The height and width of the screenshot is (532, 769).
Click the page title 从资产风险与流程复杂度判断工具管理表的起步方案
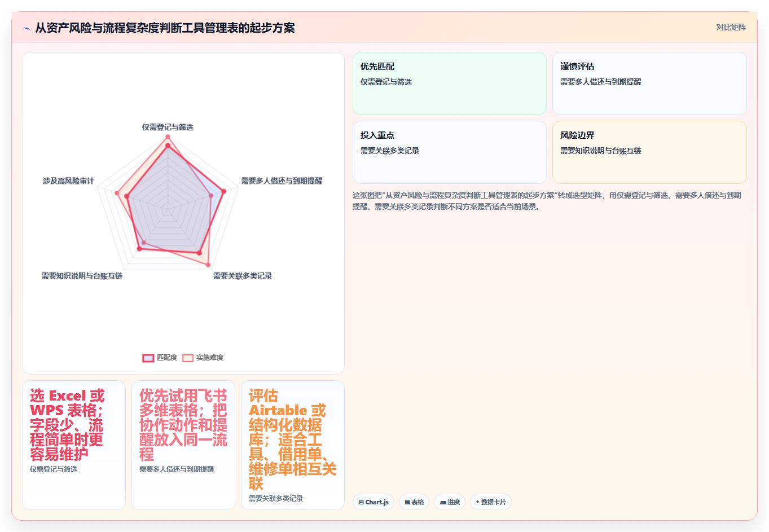tap(165, 28)
